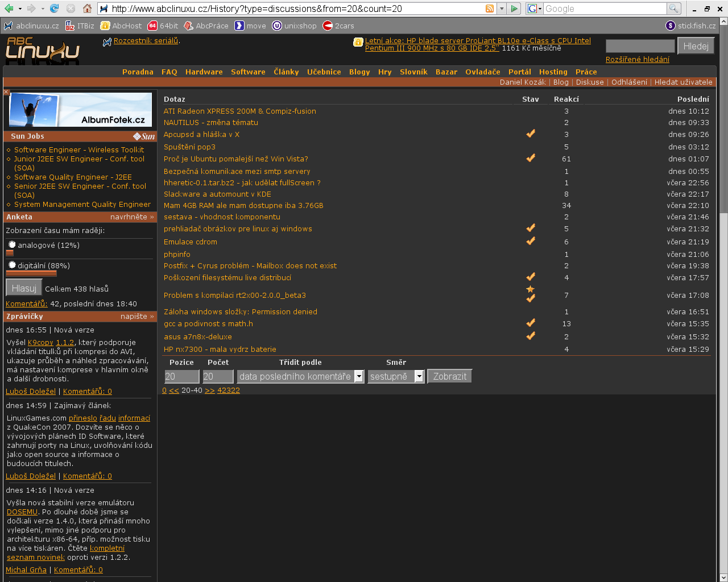Open the address bar history dropdown

(502, 9)
